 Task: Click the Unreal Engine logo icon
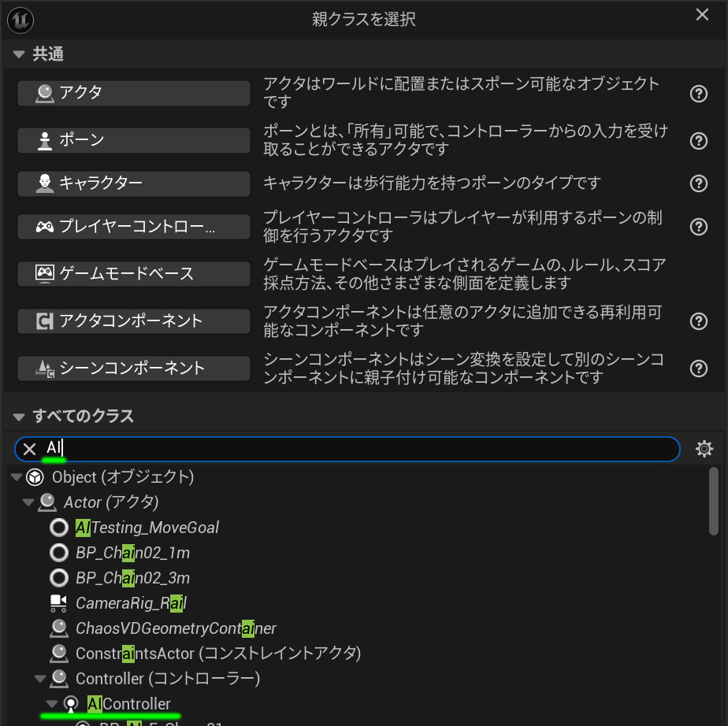[20, 19]
